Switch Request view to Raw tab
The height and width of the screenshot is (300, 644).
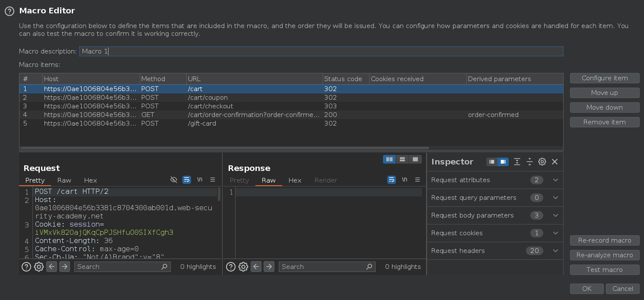point(64,180)
